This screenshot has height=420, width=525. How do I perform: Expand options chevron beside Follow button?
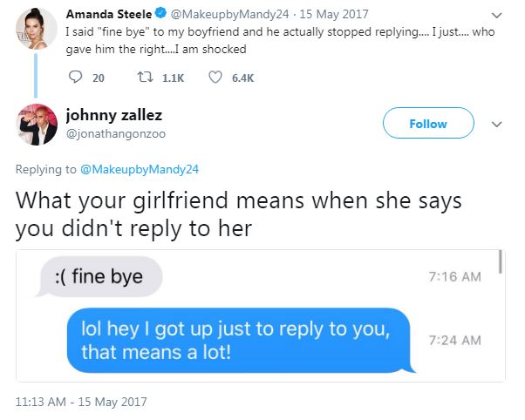[496, 124]
